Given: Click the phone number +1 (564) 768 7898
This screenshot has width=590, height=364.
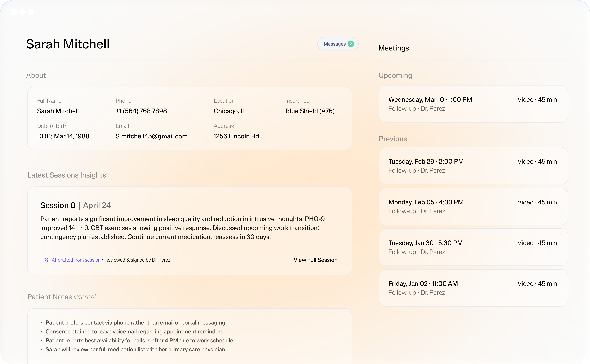Looking at the screenshot, I should (141, 111).
